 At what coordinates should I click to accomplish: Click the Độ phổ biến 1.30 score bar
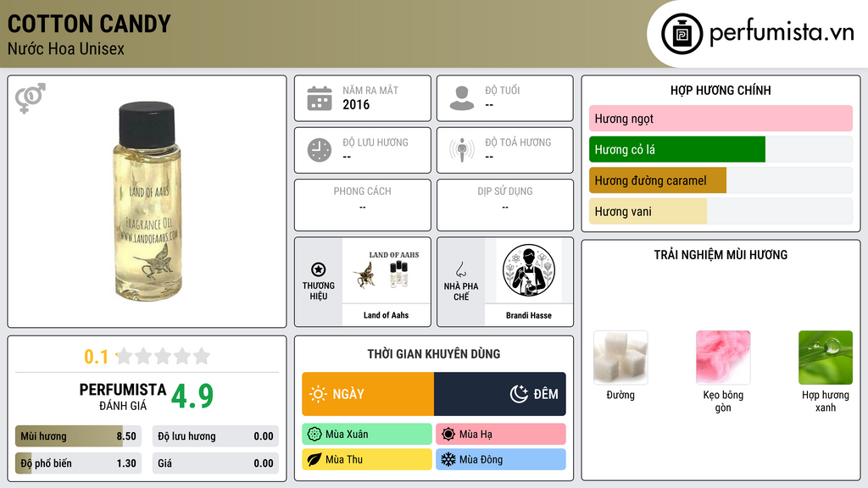(x=78, y=463)
